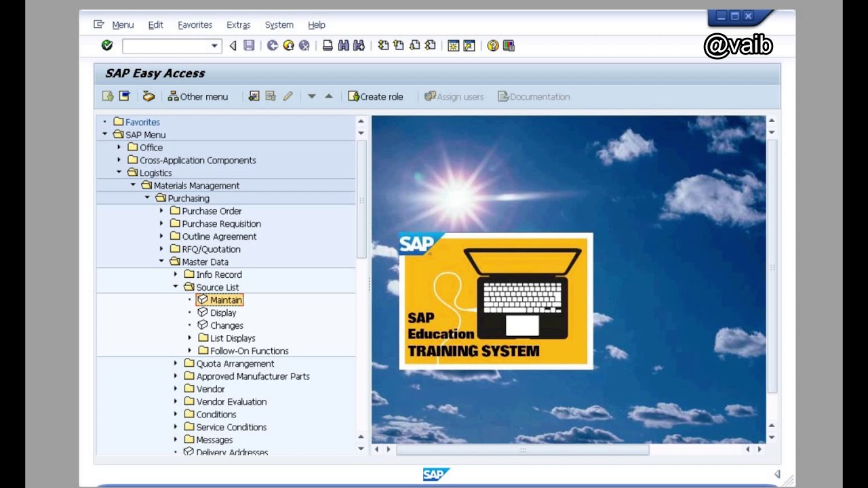Open the Extras menu

pos(239,24)
